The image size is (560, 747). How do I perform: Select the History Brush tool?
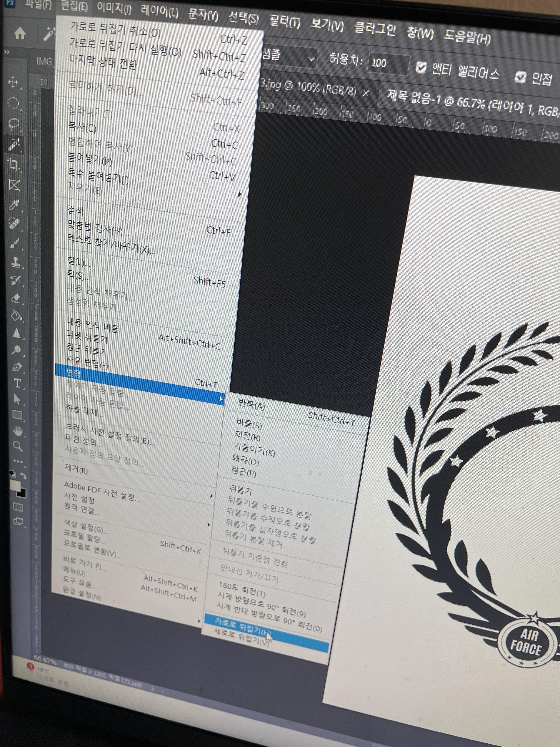coord(16,280)
